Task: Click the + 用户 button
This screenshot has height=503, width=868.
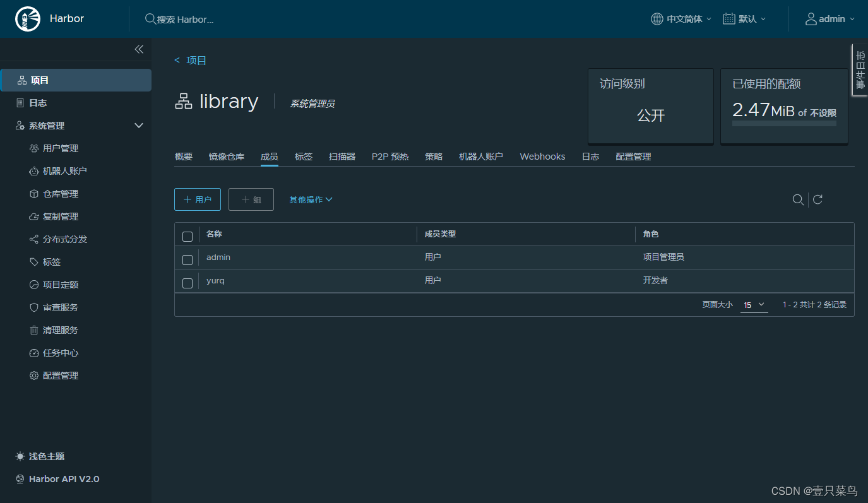Action: [x=198, y=199]
